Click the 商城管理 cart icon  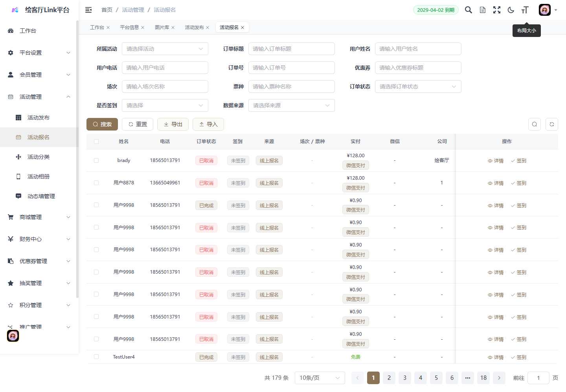(11, 217)
